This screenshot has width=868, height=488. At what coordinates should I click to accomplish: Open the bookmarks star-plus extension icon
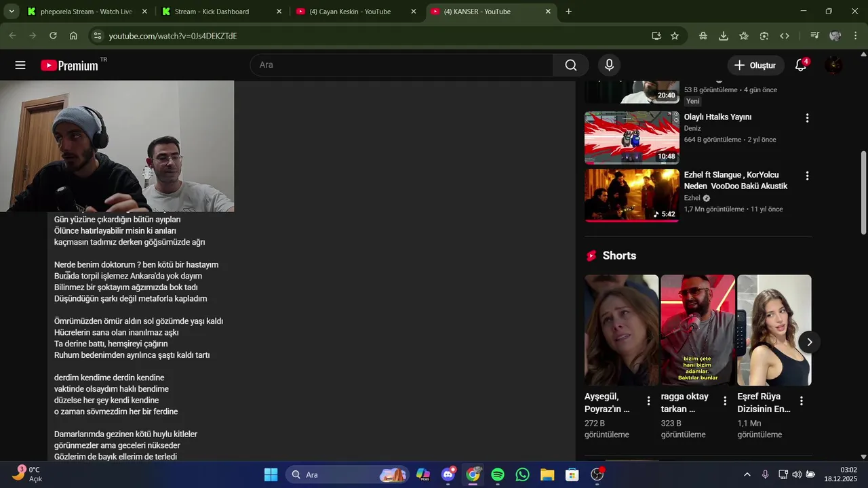tap(744, 36)
